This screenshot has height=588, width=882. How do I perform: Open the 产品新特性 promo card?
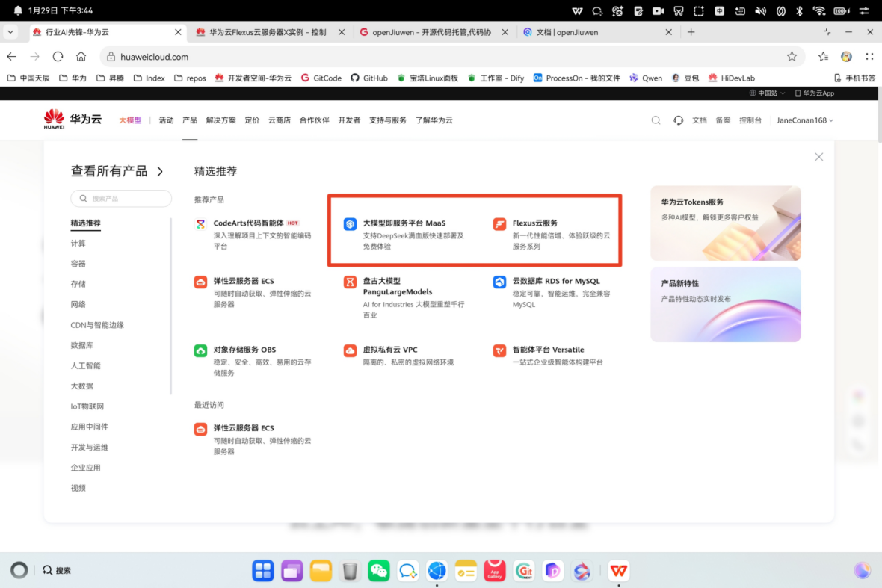[x=726, y=304]
